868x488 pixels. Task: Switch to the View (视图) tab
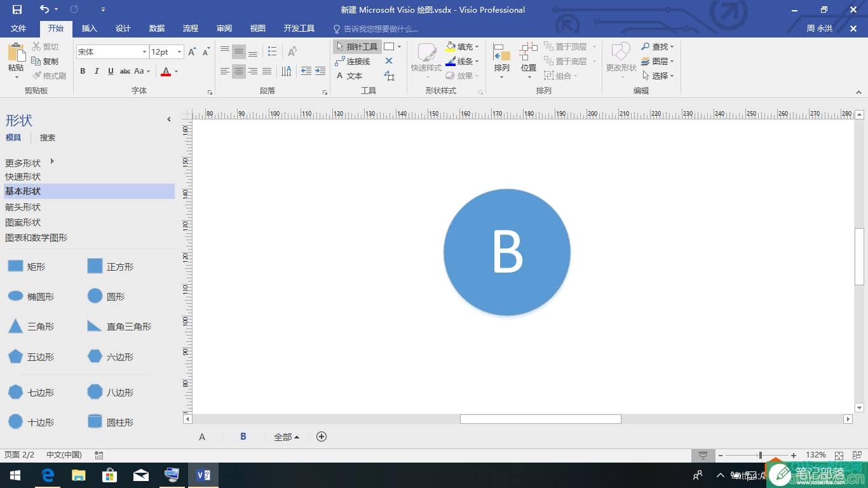point(258,29)
